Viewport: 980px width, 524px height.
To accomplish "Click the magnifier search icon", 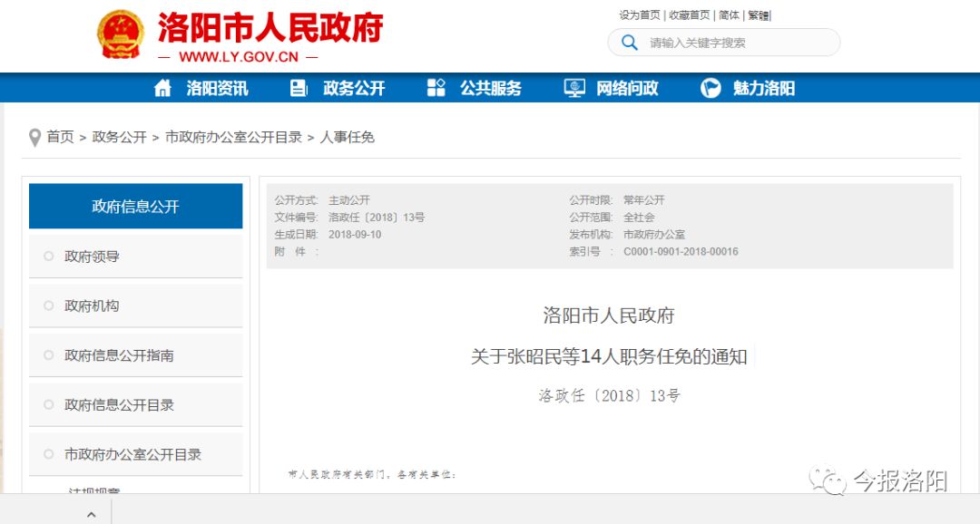I will pyautogui.click(x=629, y=43).
